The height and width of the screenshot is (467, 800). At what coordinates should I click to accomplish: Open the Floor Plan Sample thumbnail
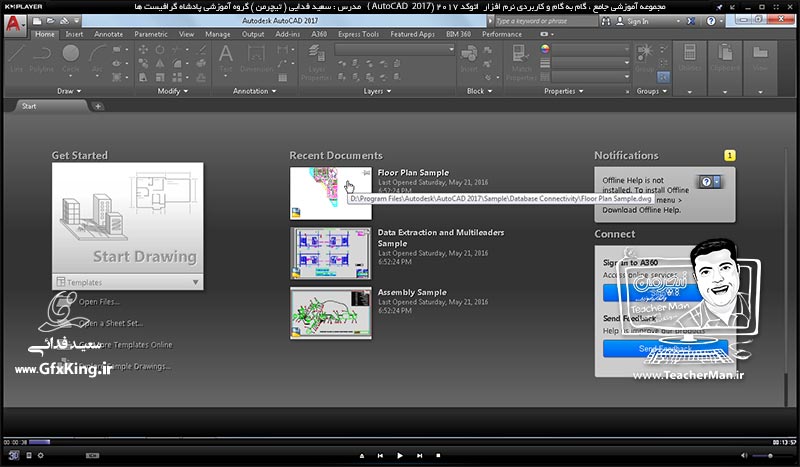[x=331, y=193]
